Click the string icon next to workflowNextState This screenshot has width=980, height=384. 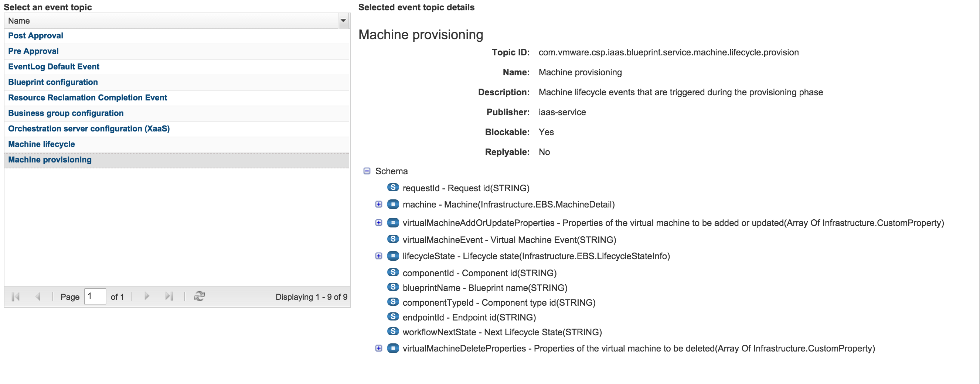click(x=392, y=332)
